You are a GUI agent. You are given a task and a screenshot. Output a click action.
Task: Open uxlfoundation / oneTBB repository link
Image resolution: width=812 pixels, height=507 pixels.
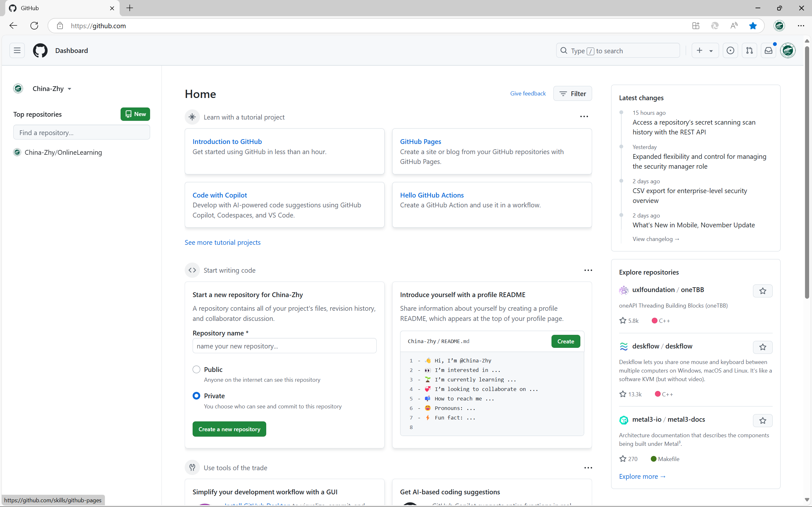(668, 290)
